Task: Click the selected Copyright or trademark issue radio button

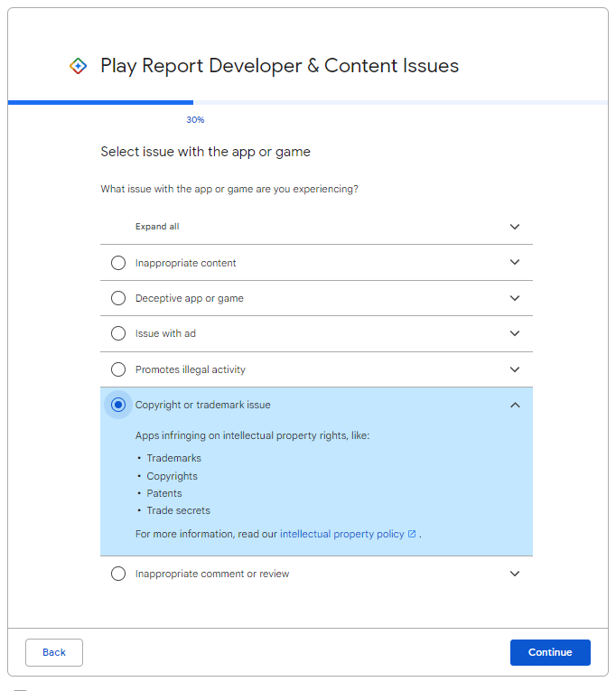Action: coord(118,405)
